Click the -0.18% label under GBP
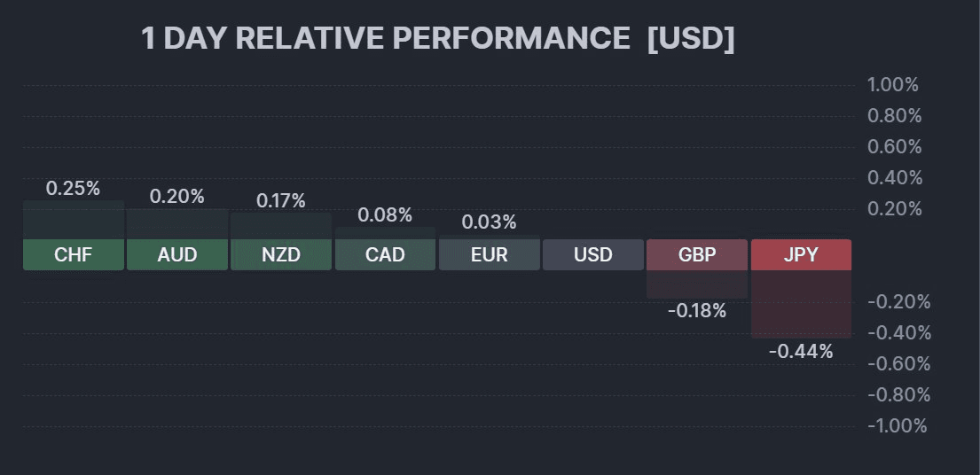 (x=697, y=311)
